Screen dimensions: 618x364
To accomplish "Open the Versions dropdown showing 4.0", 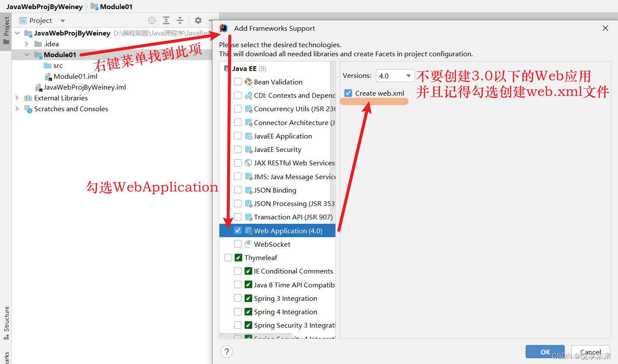I will [395, 75].
